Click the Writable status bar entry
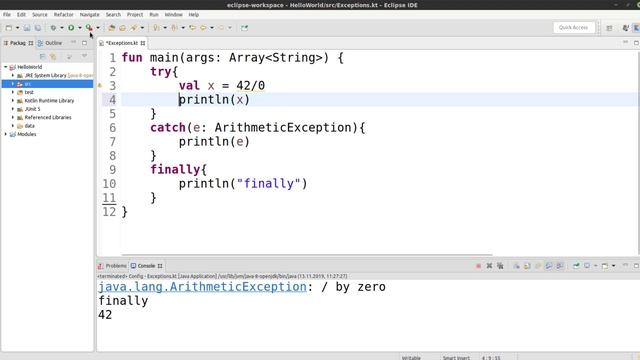The height and width of the screenshot is (360, 640). click(x=411, y=358)
